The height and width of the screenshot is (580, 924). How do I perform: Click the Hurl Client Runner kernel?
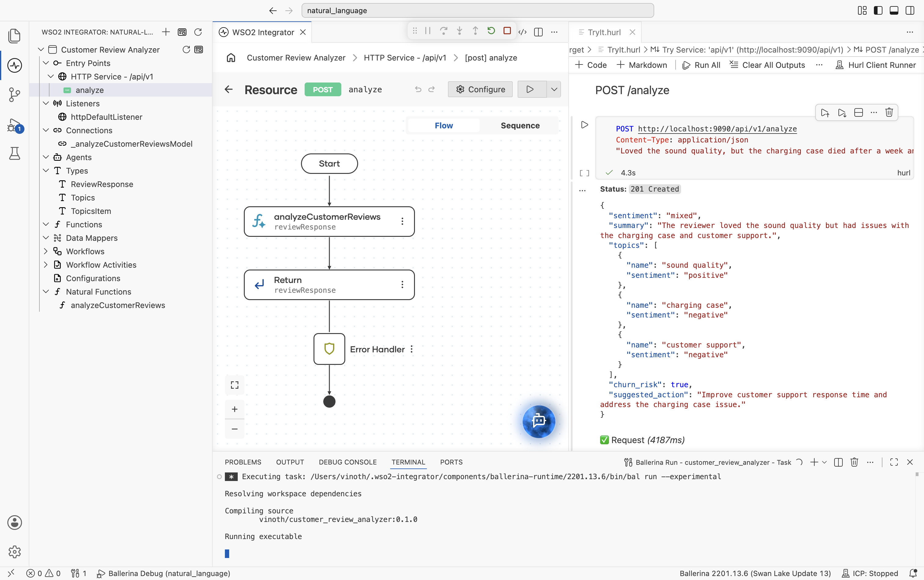876,65
